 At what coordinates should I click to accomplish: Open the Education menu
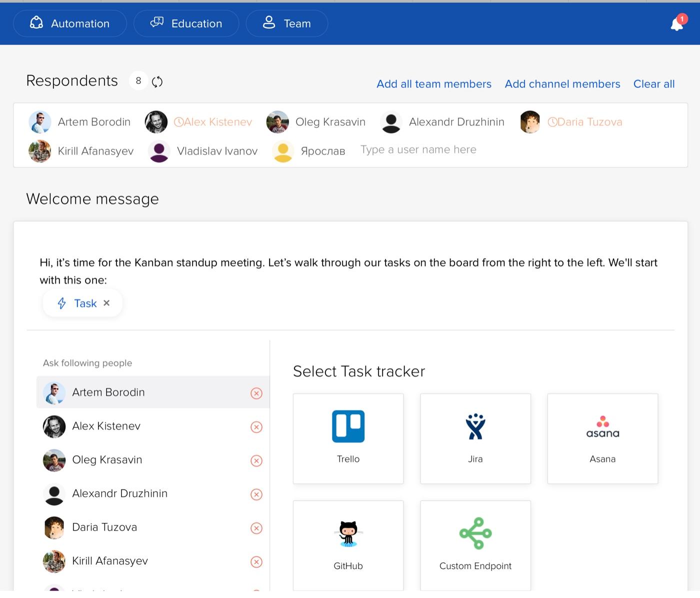pos(186,23)
